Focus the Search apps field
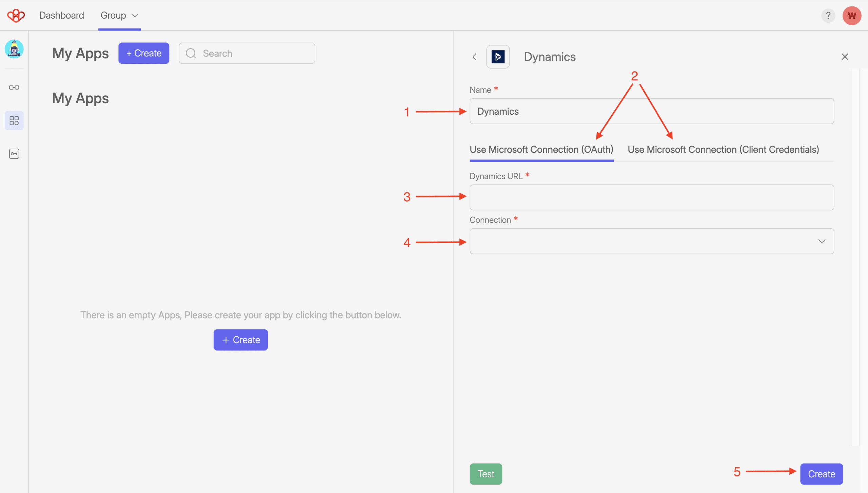Image resolution: width=868 pixels, height=493 pixels. coord(247,53)
